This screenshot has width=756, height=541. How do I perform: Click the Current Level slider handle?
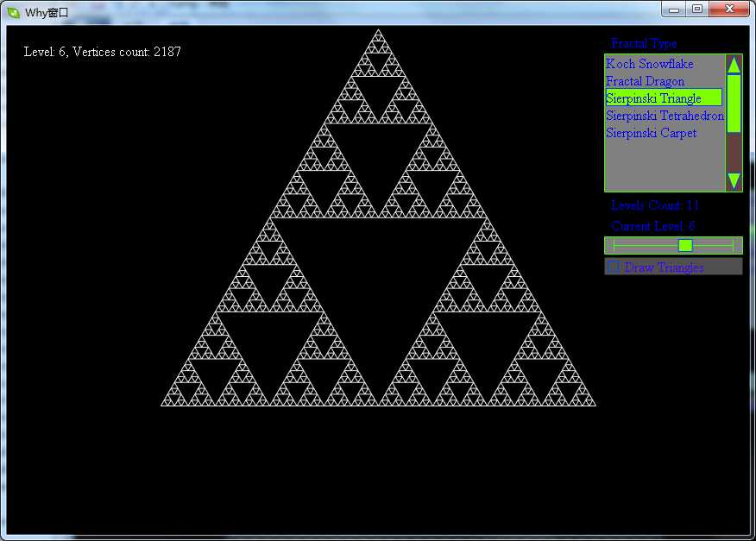coord(685,245)
